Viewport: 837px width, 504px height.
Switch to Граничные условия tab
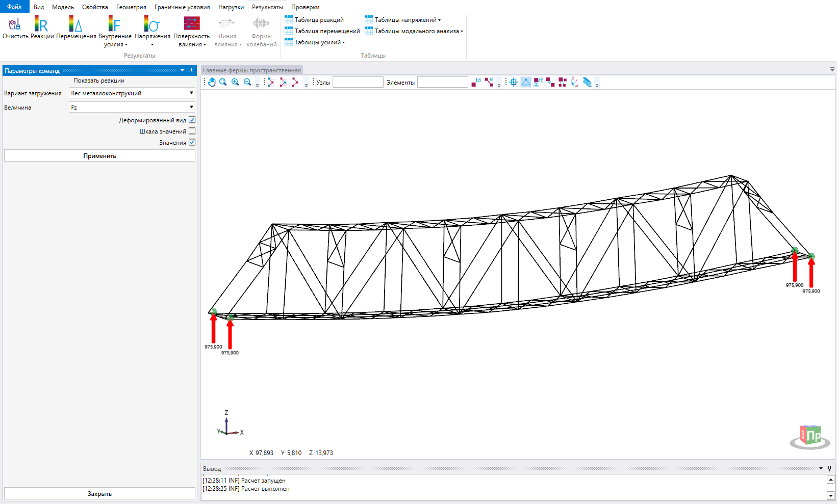(182, 7)
